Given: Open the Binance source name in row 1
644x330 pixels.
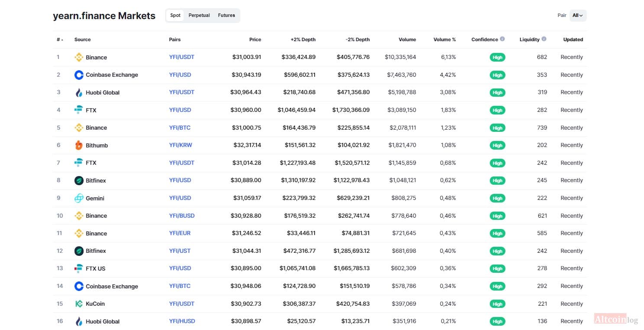Looking at the screenshot, I should (x=96, y=57).
